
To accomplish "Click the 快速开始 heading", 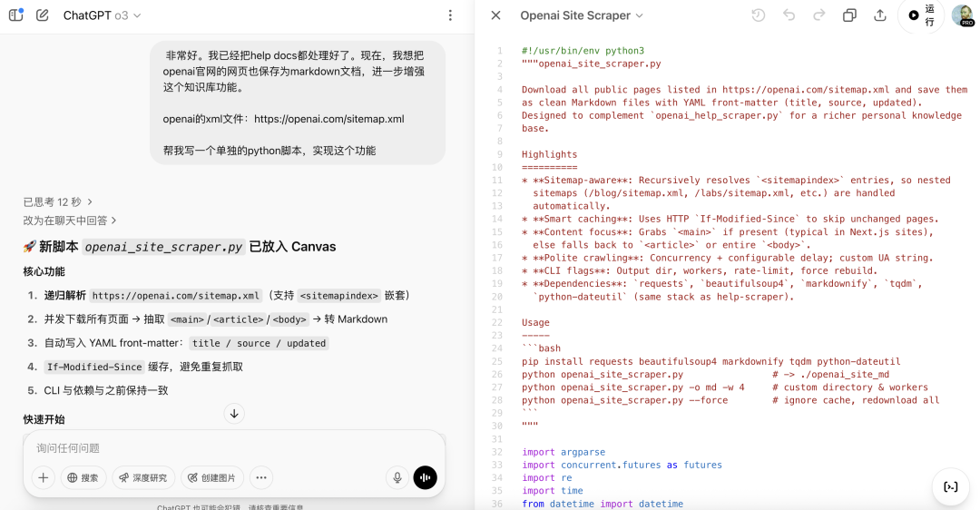I will 44,419.
